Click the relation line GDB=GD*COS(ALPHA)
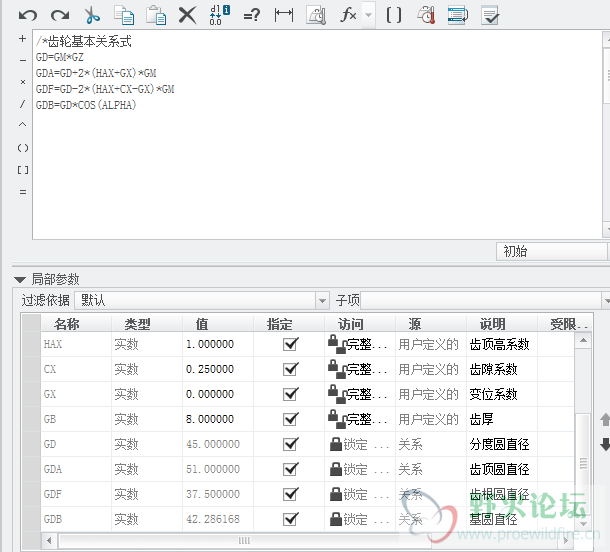Screen dimensions: 610x552 coord(86,105)
